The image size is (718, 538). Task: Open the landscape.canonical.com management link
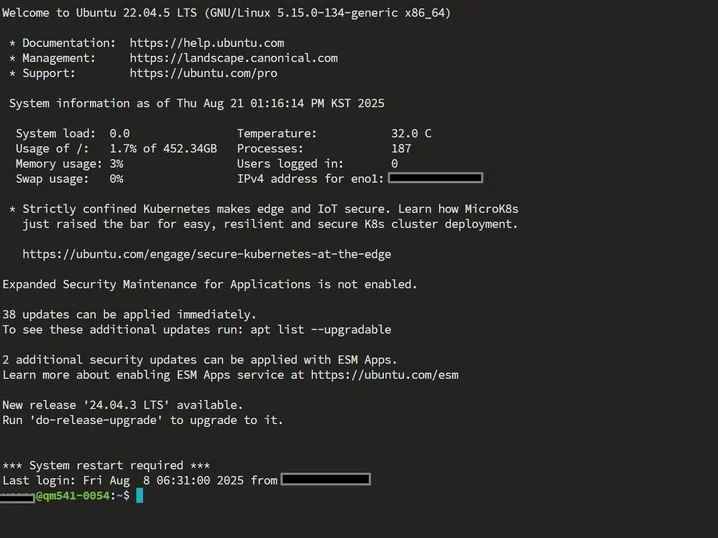[234, 58]
